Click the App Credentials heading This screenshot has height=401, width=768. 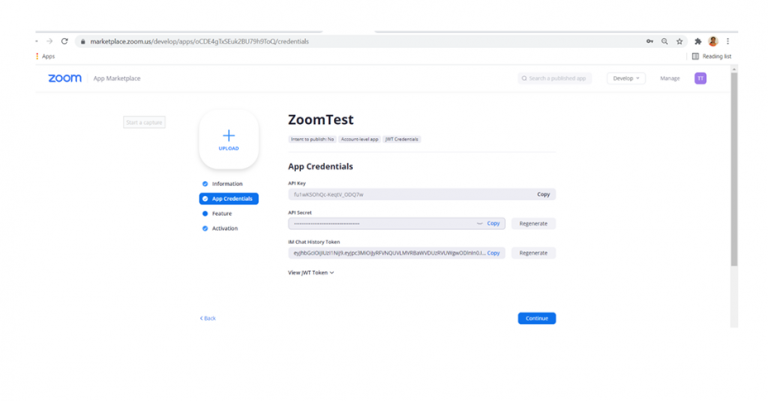(320, 166)
